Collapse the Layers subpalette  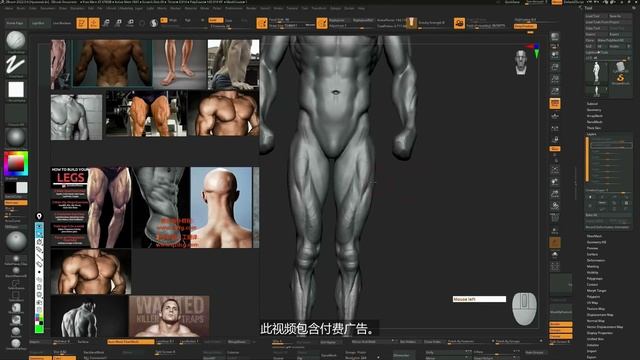click(591, 134)
